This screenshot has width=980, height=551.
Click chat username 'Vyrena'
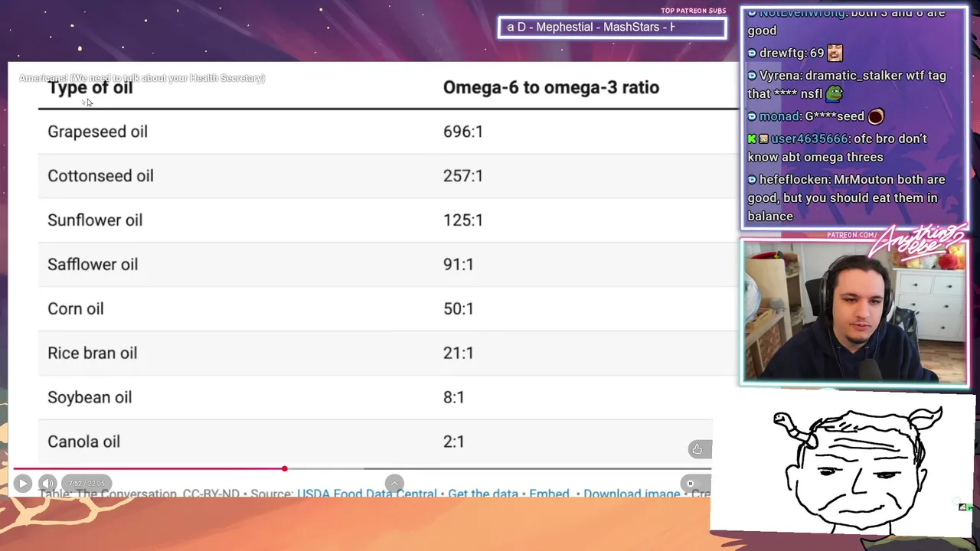click(780, 76)
